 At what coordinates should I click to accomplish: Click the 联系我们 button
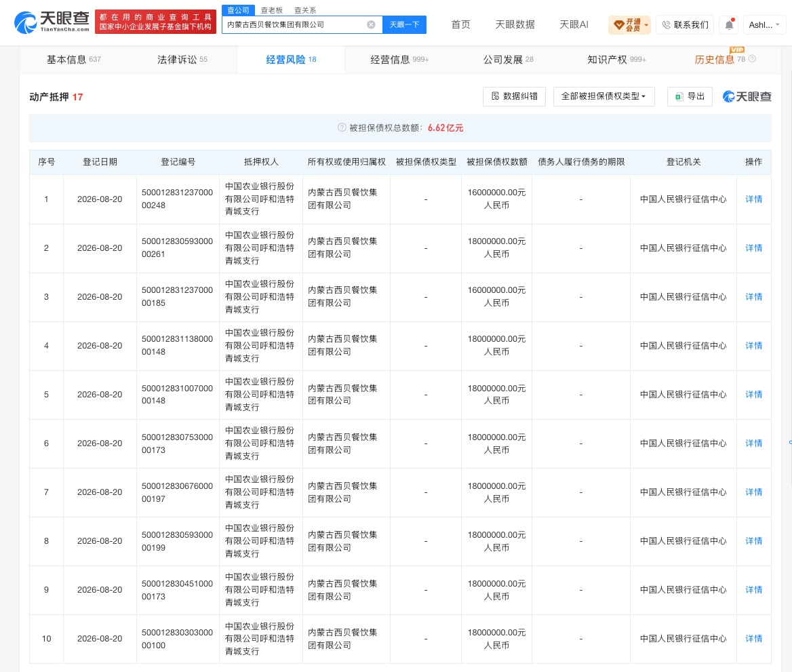pos(685,24)
